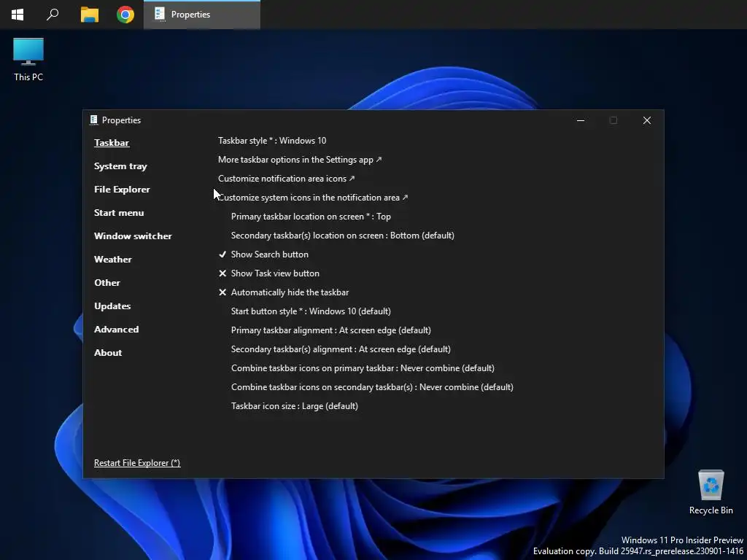Close the Properties window
Viewport: 747px width, 560px height.
[x=646, y=120]
